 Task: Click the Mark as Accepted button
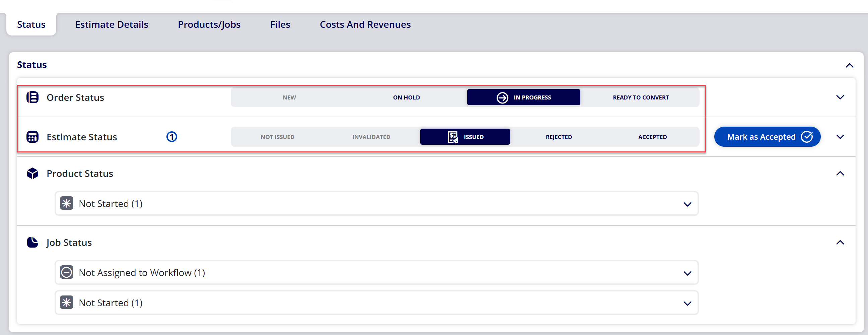[767, 137]
